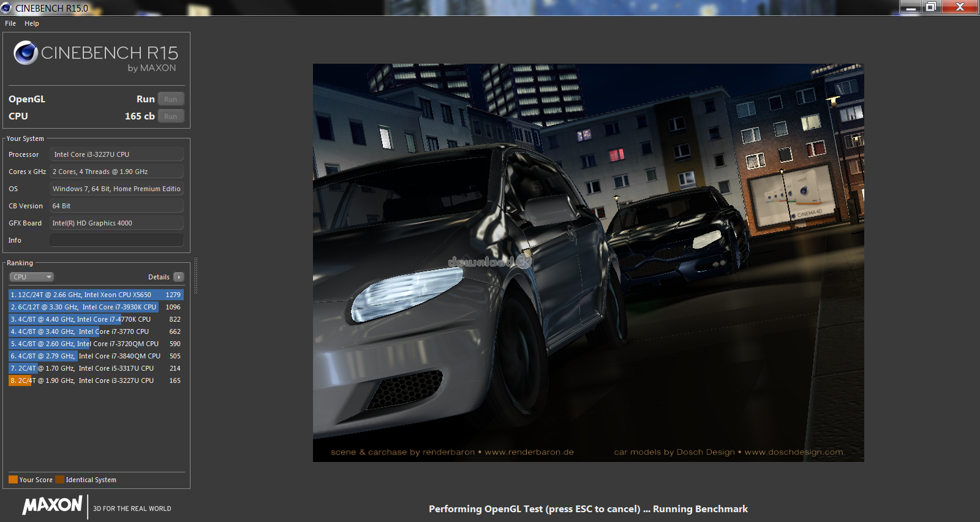The image size is (980, 522).
Task: Click the OS field Windows 7 value
Action: 116,189
